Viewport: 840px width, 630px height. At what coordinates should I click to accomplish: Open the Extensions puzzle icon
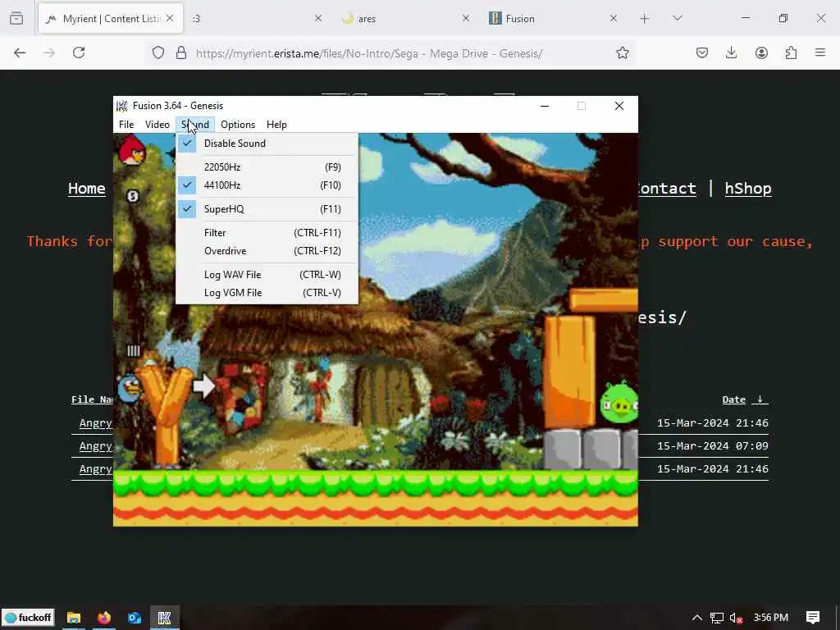point(791,52)
